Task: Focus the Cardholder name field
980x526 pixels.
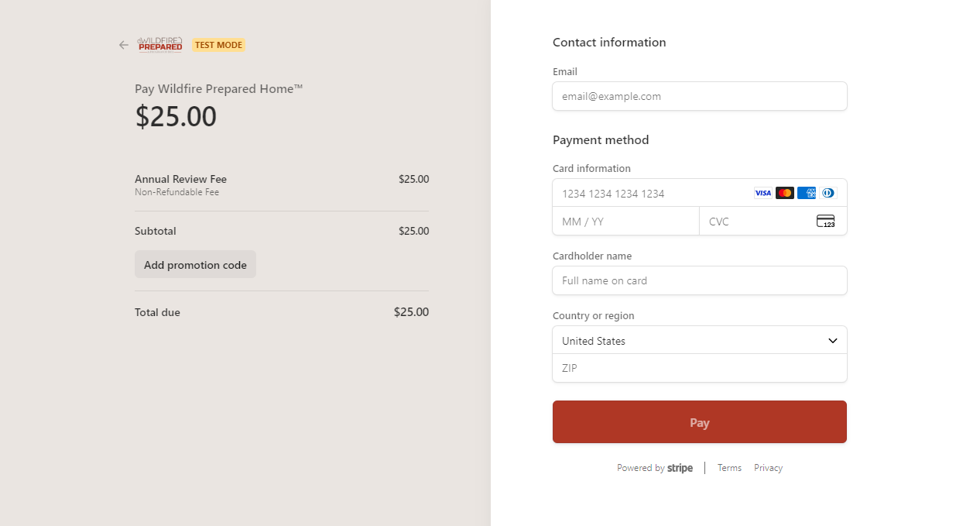Action: [x=699, y=281]
